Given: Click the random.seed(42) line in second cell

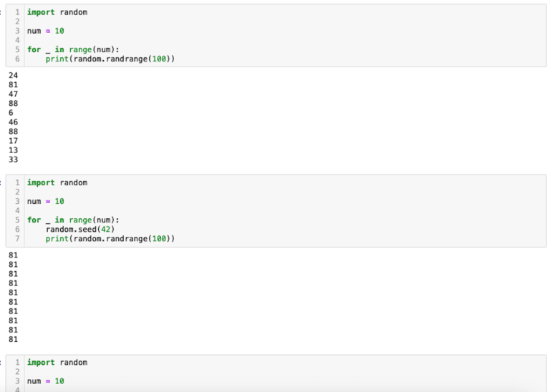Looking at the screenshot, I should (x=80, y=230).
